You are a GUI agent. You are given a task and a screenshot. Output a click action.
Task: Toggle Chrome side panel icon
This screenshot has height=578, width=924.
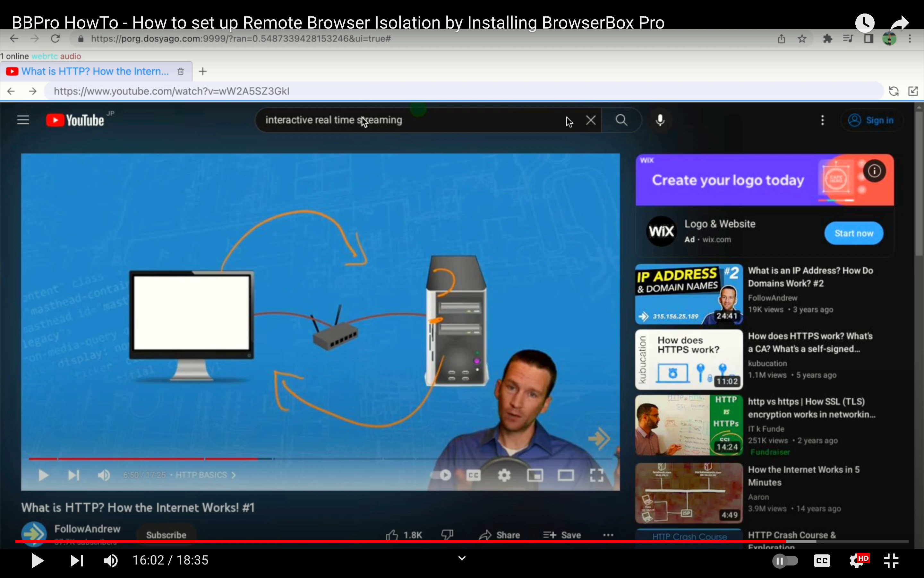(x=868, y=39)
